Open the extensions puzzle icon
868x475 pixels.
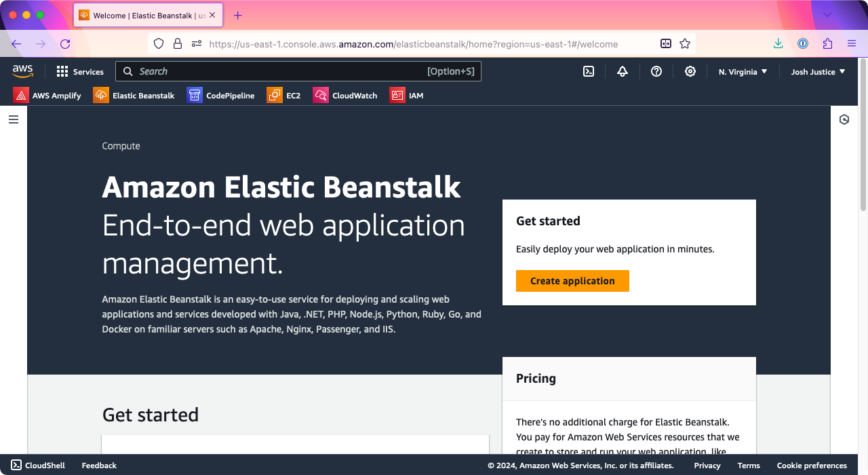tap(827, 44)
